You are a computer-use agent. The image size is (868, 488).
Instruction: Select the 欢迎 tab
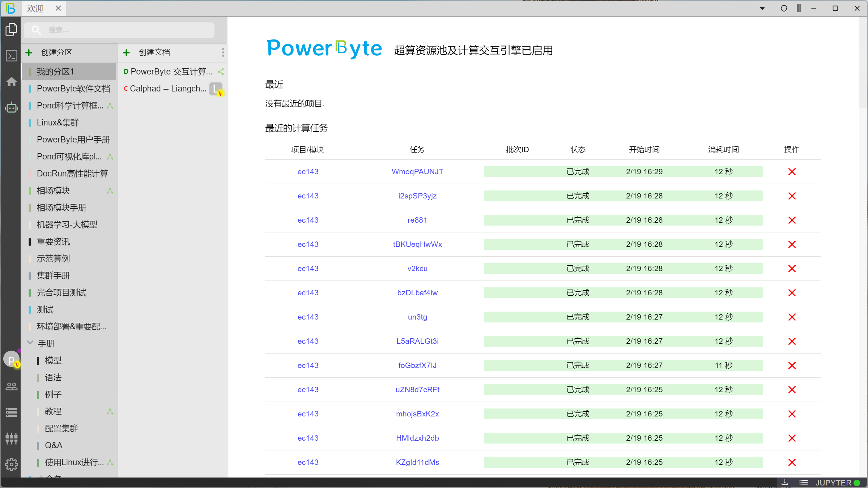(x=35, y=8)
